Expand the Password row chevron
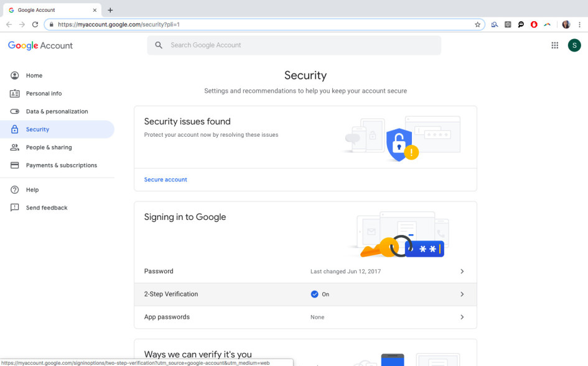 coord(462,271)
